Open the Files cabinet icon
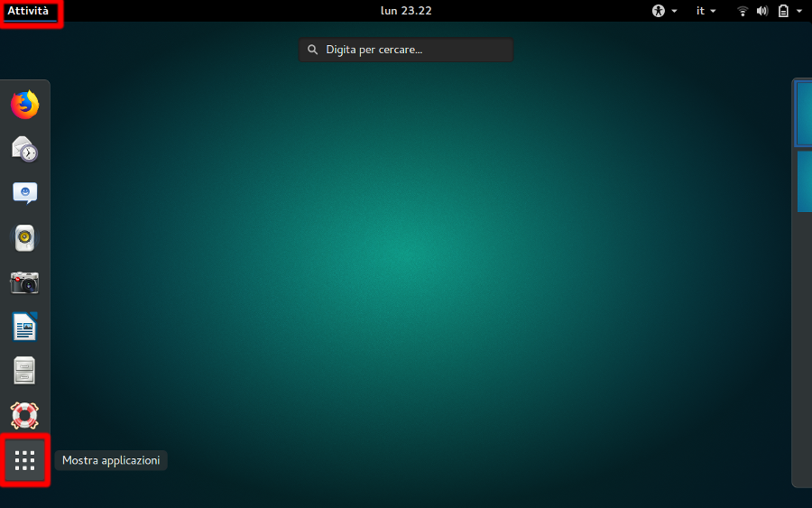Screen dimensions: 812x508 coord(25,371)
